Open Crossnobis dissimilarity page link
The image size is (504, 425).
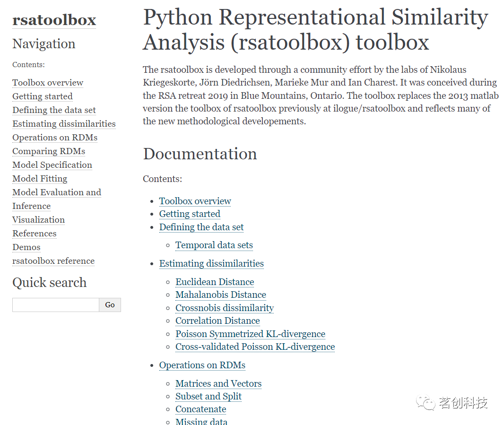[x=225, y=308]
